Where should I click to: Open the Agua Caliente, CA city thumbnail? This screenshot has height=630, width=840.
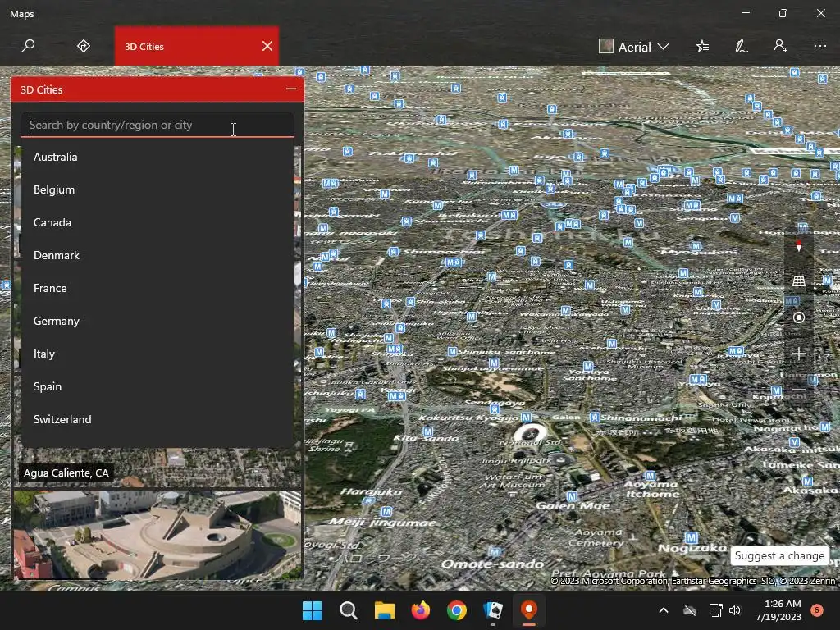[x=157, y=467]
